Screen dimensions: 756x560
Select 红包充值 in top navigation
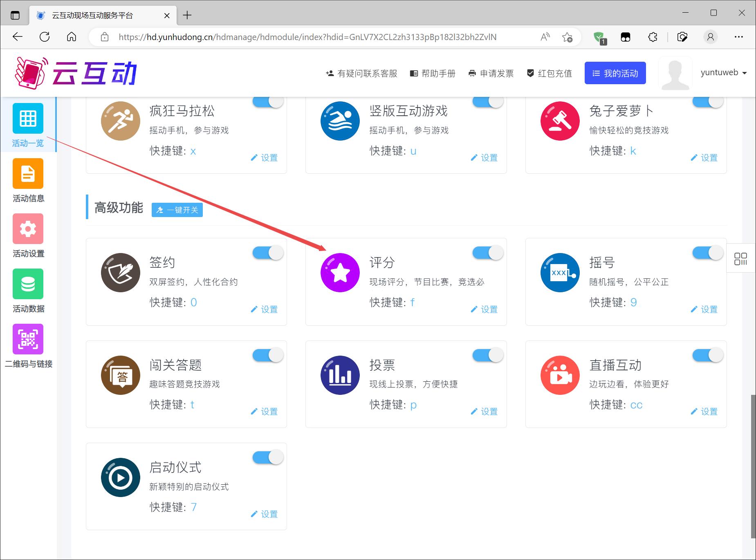point(550,74)
